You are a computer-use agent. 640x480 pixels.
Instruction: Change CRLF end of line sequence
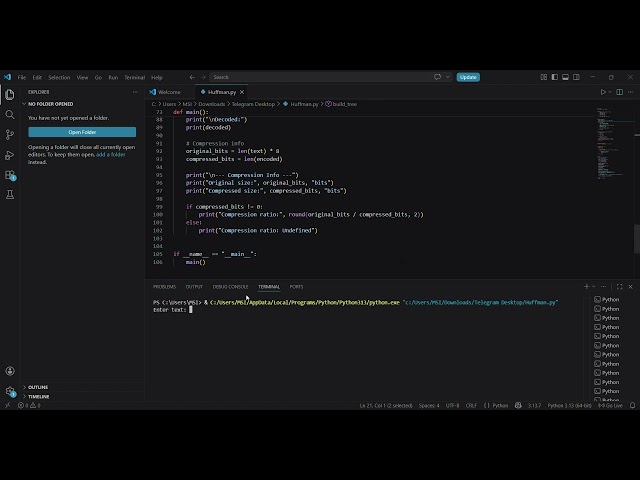tap(471, 406)
